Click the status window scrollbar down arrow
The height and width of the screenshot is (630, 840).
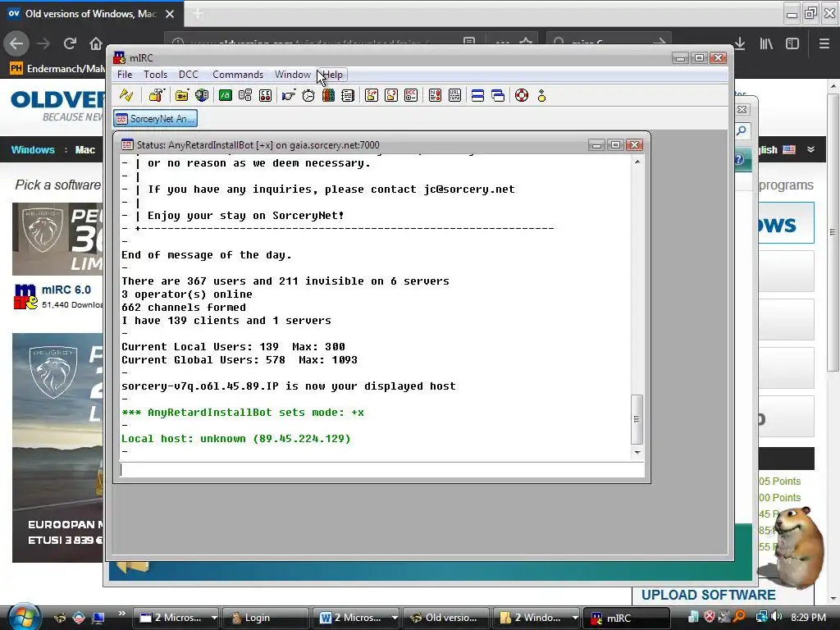(637, 453)
